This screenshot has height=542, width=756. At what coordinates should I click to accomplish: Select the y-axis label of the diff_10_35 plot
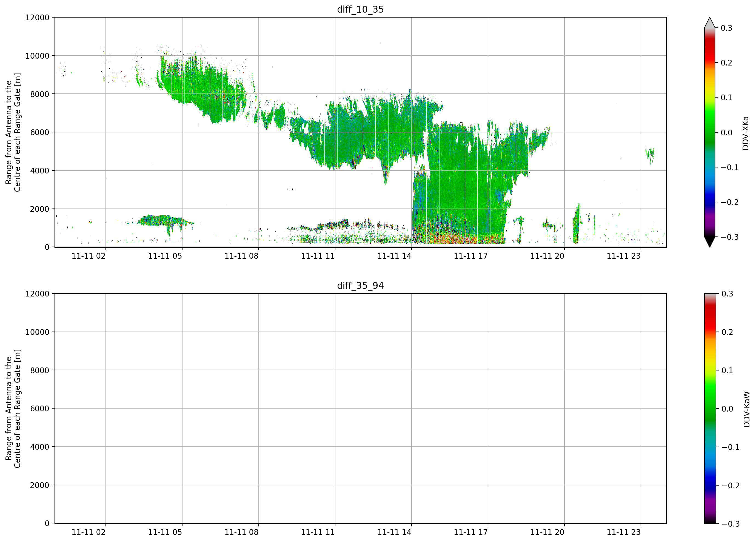(13, 132)
